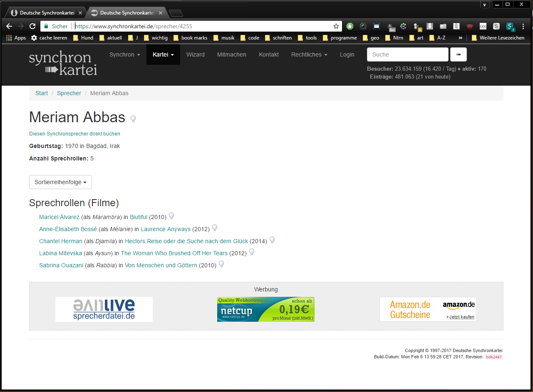Click in the Suche search field
Image resolution: width=533 pixels, height=392 pixels.
tap(408, 54)
